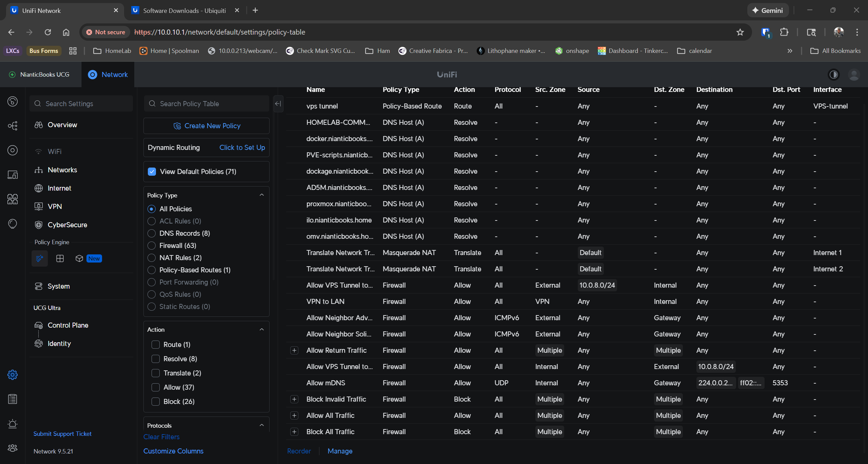Uncheck View Default Policies checkbox
This screenshot has width=868, height=464.
tap(152, 172)
